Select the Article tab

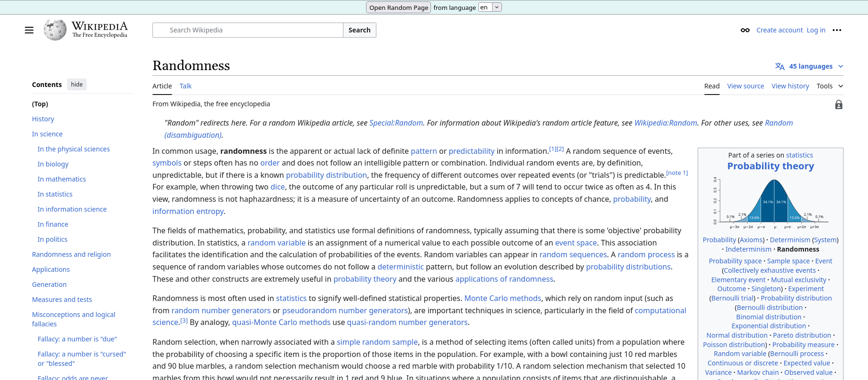click(162, 86)
